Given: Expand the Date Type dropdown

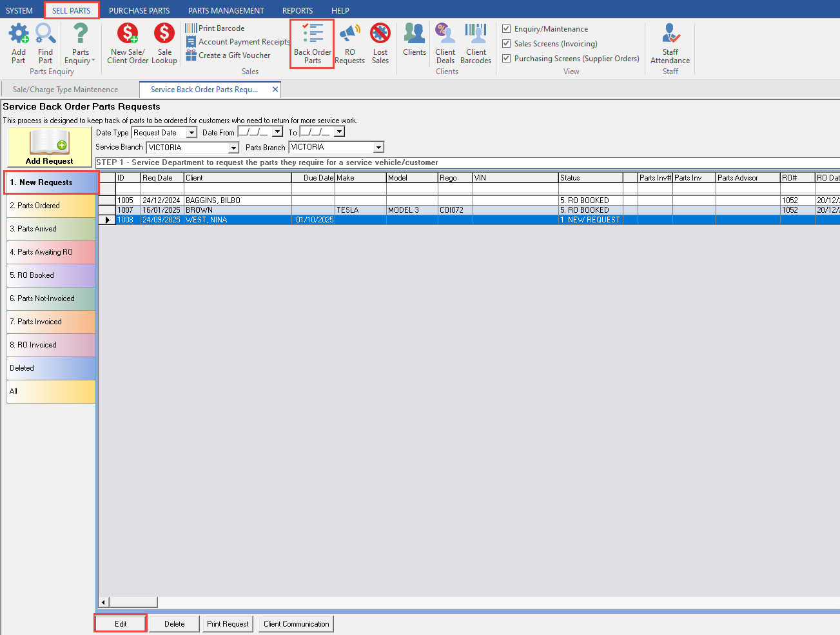Looking at the screenshot, I should tap(191, 133).
